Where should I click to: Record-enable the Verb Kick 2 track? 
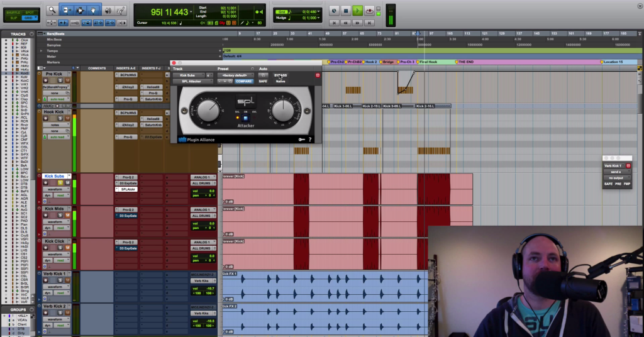click(46, 312)
